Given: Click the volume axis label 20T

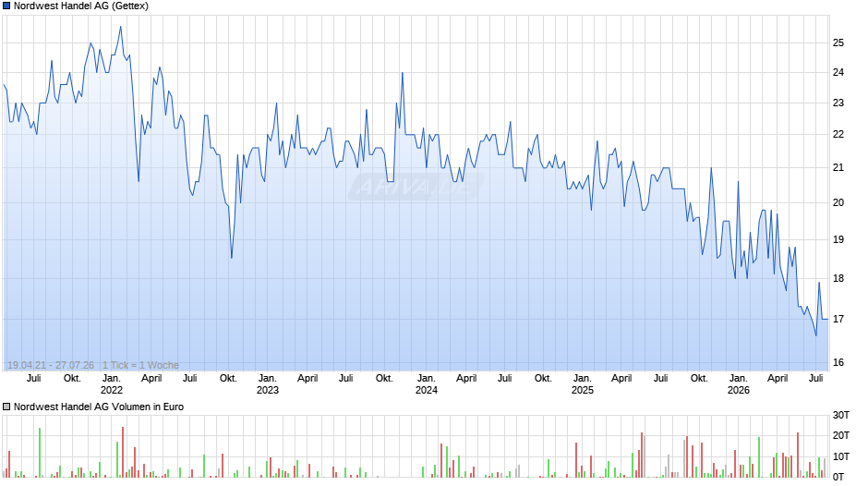Looking at the screenshot, I should tap(841, 435).
